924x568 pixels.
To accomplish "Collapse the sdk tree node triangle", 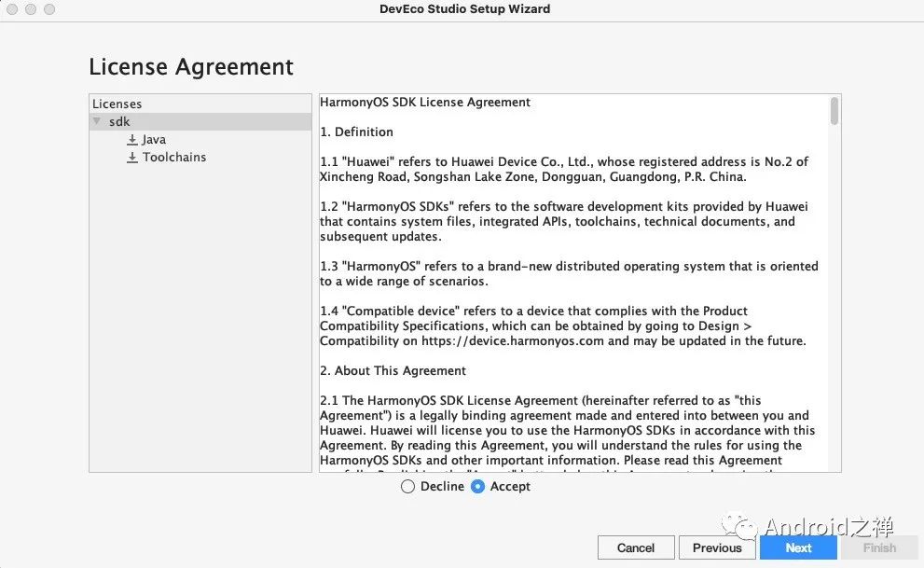I will 97,121.
